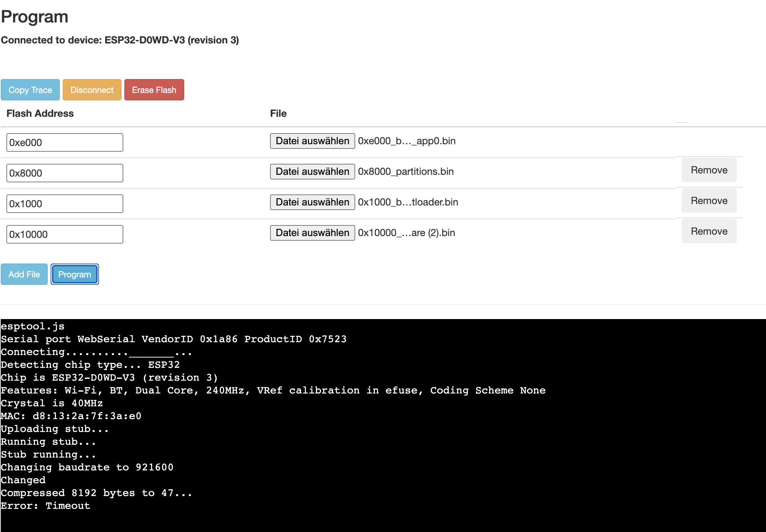Select the 0x1000 flash address field
Image resolution: width=766 pixels, height=532 pixels.
(x=65, y=204)
